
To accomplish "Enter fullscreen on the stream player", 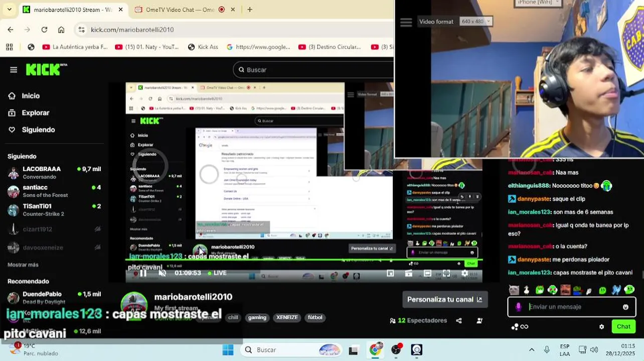I will pos(446,273).
